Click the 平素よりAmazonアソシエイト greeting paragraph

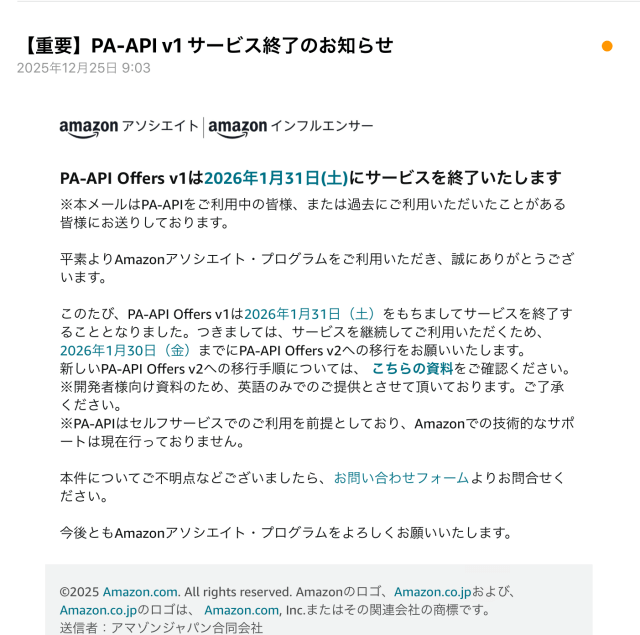click(x=317, y=268)
